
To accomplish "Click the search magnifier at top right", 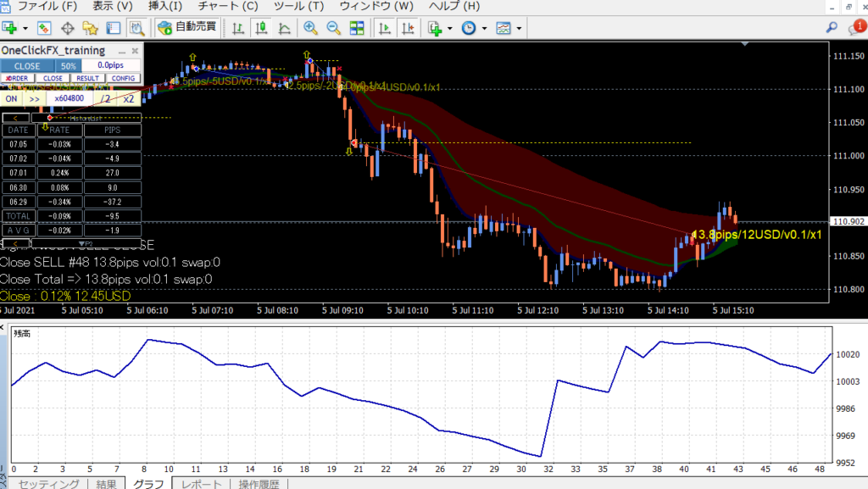I will pos(832,28).
